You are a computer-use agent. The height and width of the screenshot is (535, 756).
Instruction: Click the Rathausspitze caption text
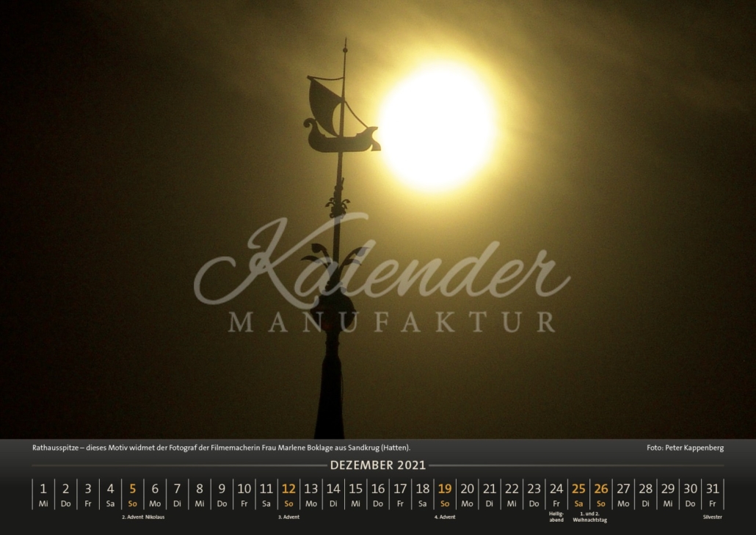click(x=221, y=448)
